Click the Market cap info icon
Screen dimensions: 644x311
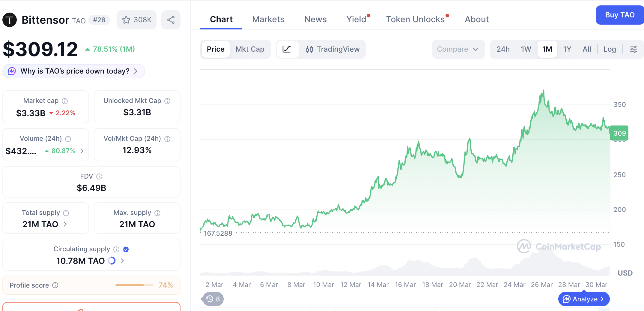[x=65, y=101]
